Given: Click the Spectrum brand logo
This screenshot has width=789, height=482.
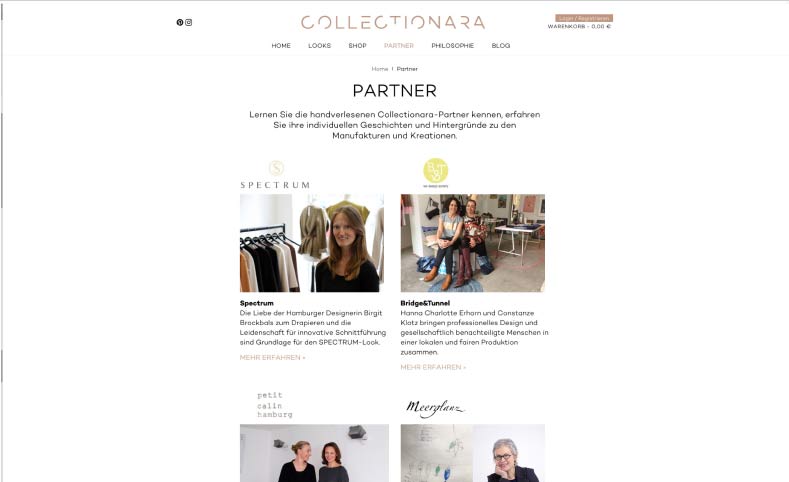Looking at the screenshot, I should 275,175.
